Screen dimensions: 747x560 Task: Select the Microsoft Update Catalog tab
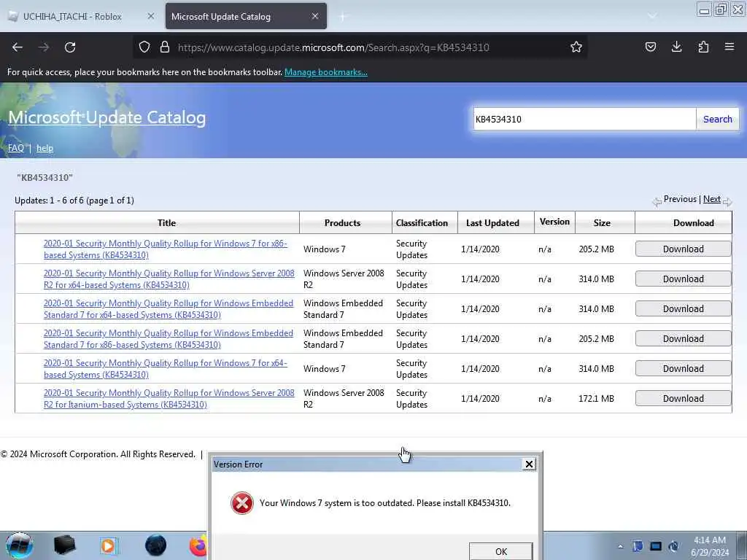246,16
